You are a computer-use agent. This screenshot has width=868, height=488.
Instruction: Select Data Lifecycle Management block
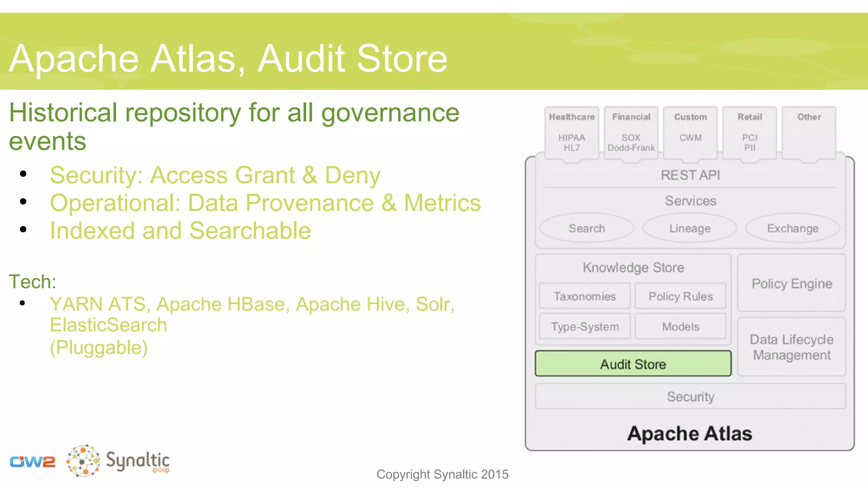tap(792, 347)
